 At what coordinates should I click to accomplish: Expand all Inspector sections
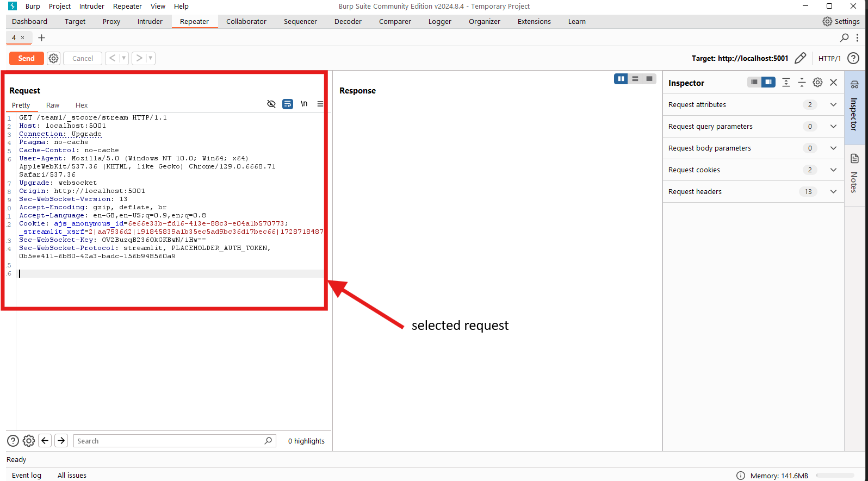click(x=786, y=82)
